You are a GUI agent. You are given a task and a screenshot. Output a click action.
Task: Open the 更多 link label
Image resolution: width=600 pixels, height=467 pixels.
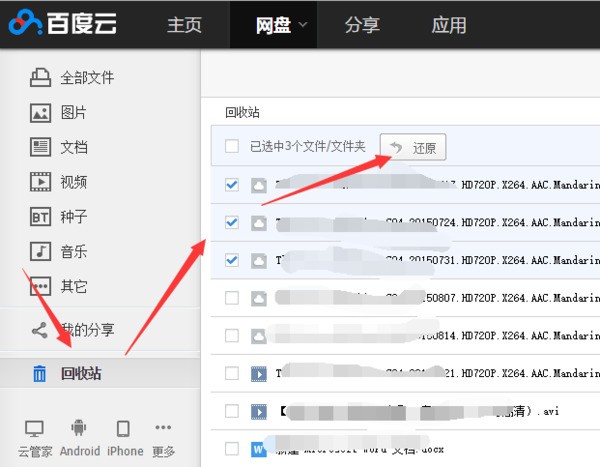pyautogui.click(x=163, y=452)
